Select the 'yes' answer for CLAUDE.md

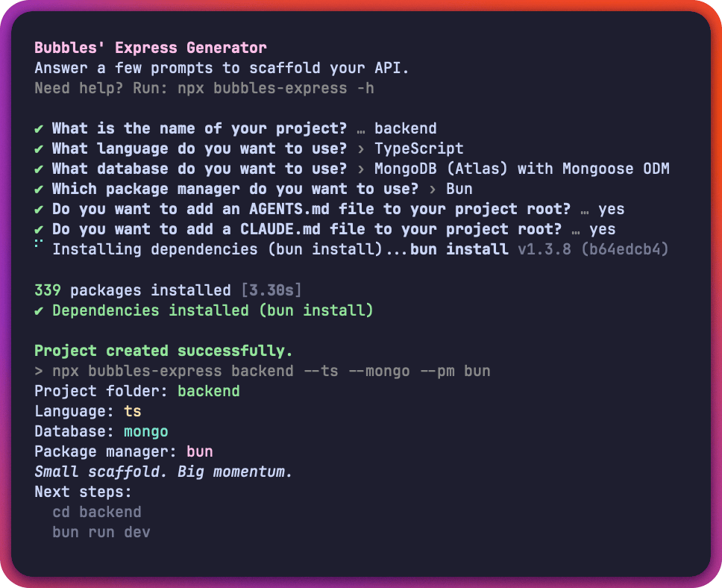coord(602,230)
